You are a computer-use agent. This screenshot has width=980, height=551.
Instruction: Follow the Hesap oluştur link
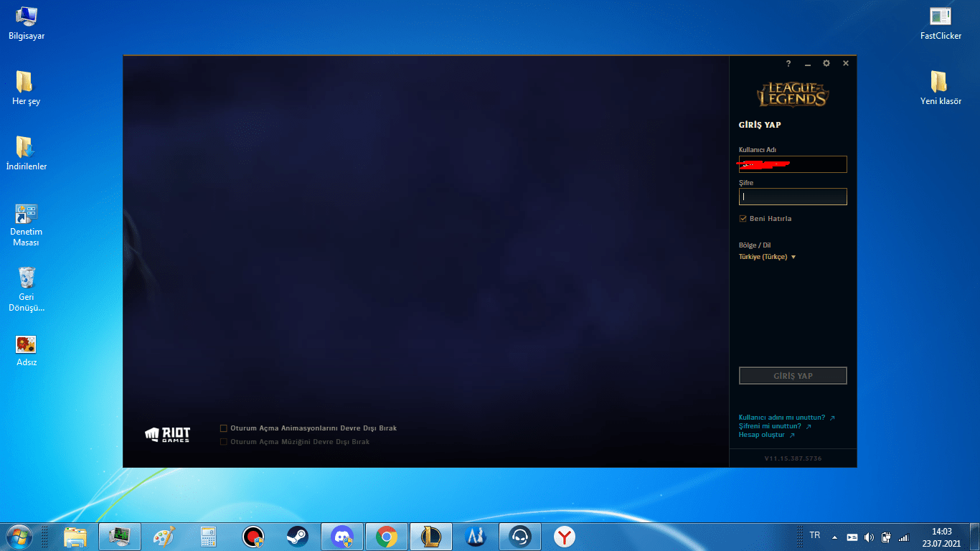(x=767, y=435)
